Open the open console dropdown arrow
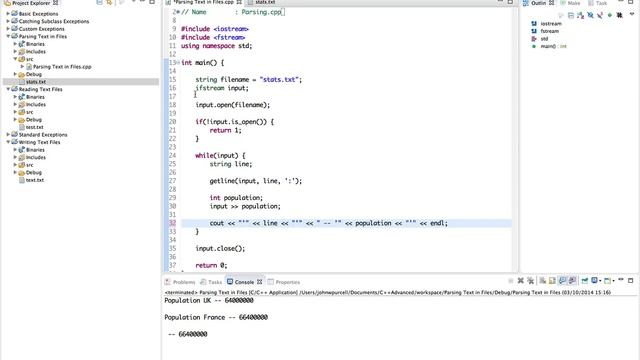The image size is (640, 360). pos(613,281)
